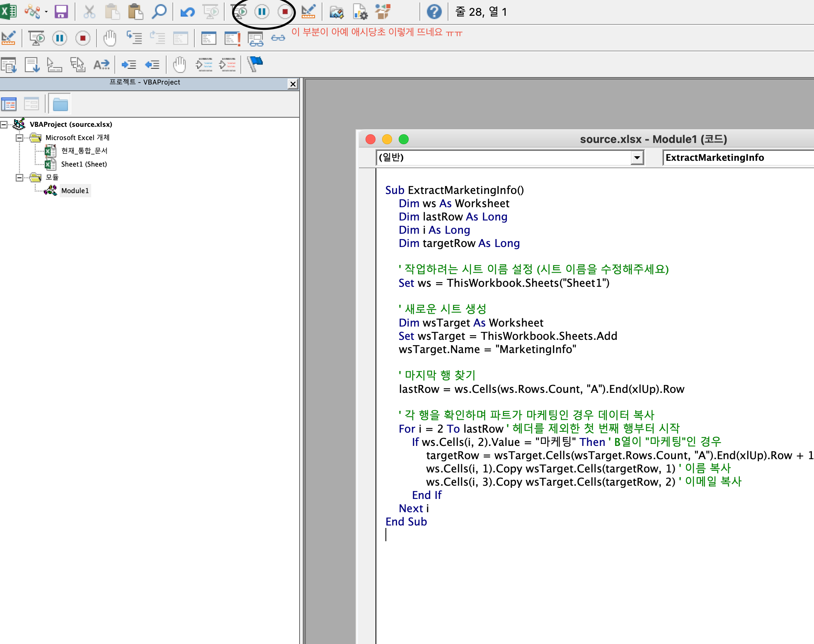Select 현재_통합_문서 in the project tree
814x644 pixels.
pos(84,151)
